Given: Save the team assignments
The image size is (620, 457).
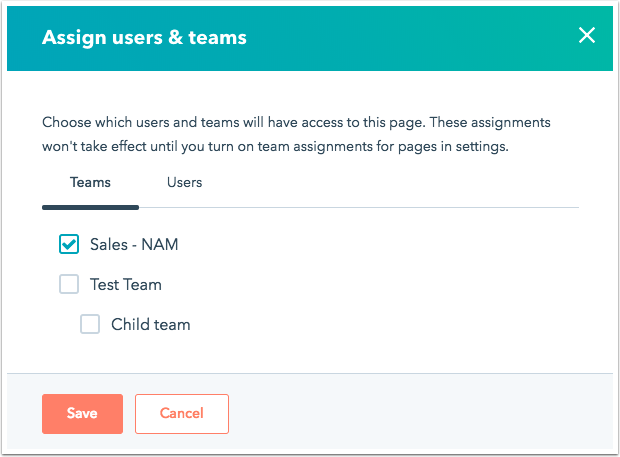Looking at the screenshot, I should (x=82, y=414).
